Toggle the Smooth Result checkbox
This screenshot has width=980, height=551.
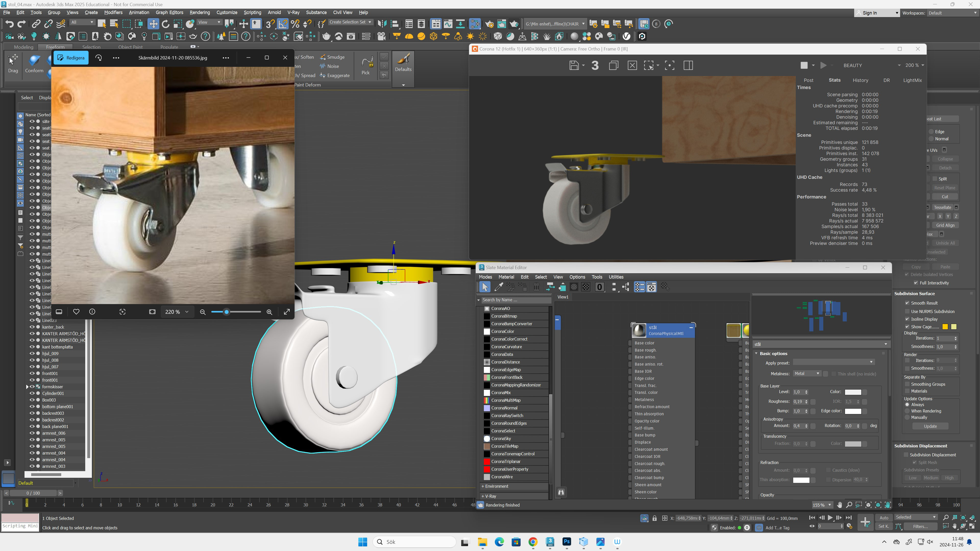point(907,303)
